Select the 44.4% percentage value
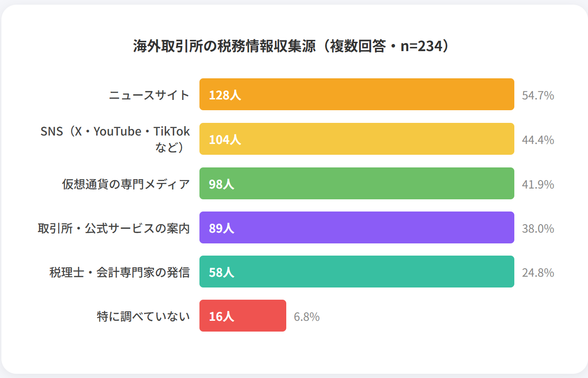Screen dimensions: 588x378 [x=538, y=140]
